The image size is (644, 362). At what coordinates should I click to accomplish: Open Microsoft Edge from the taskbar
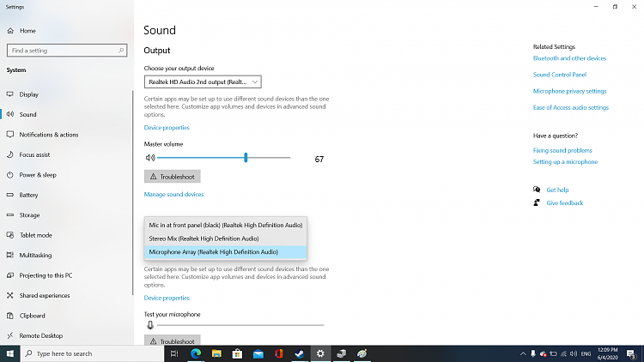(196, 353)
